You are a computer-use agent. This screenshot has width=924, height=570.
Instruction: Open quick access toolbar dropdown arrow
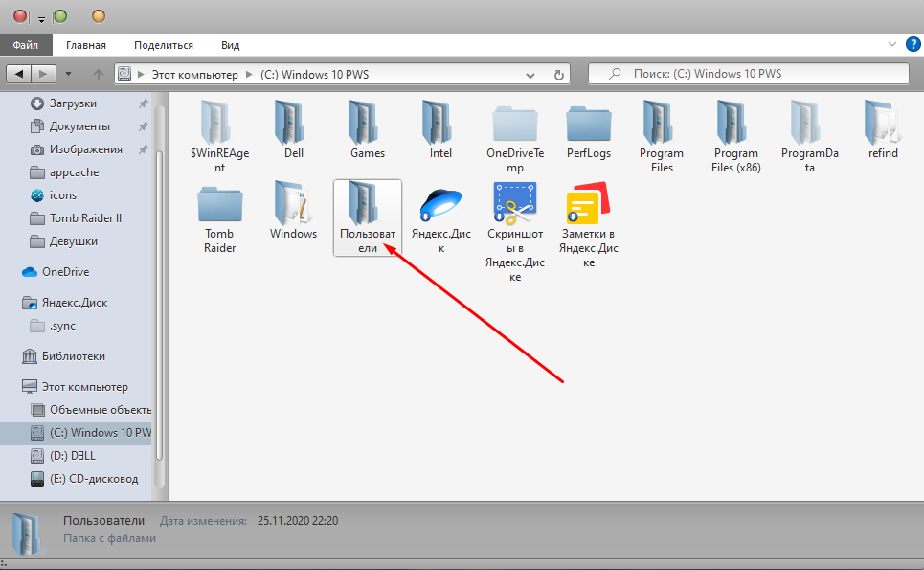[x=41, y=19]
